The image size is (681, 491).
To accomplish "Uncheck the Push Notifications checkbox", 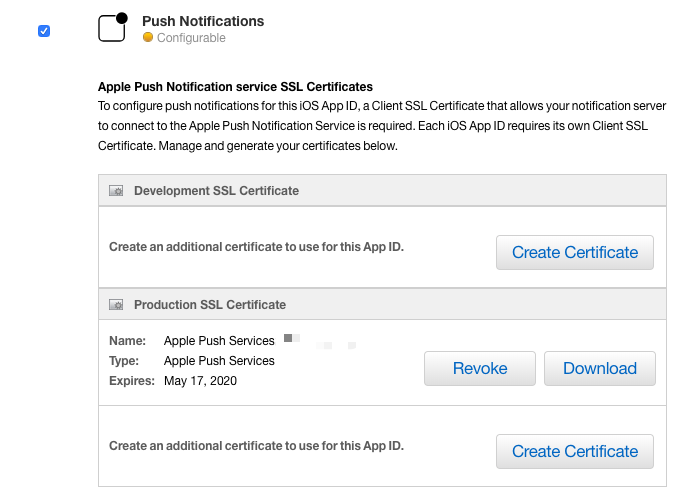I will (x=44, y=31).
